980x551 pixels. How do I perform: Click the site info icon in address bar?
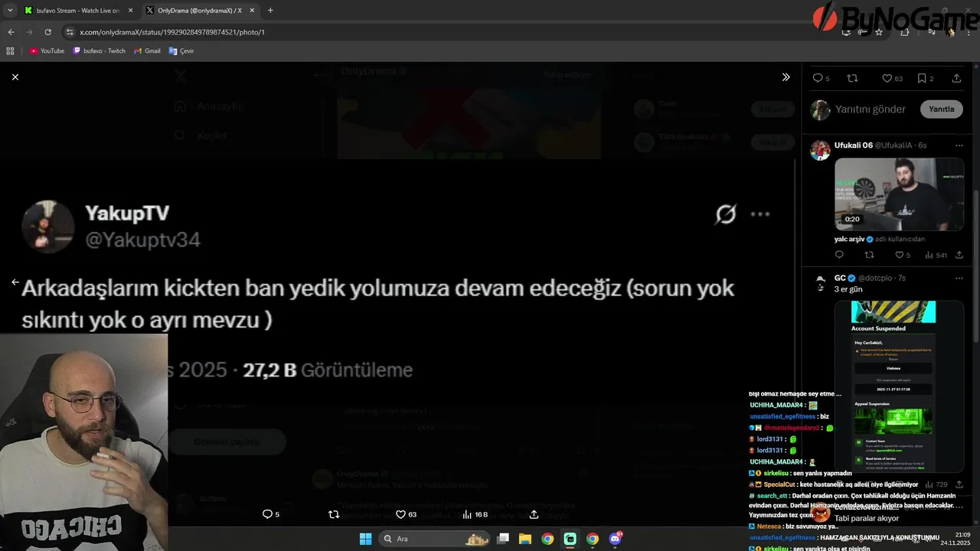[70, 32]
